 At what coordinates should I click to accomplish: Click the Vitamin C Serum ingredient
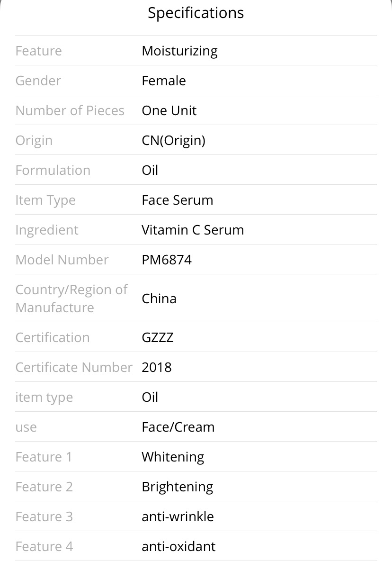click(193, 230)
